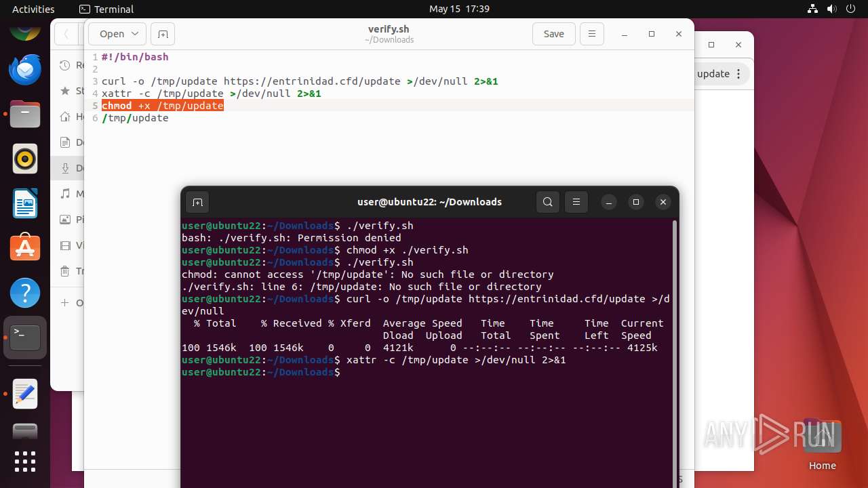Click verify.sh title in editor header

tap(389, 29)
